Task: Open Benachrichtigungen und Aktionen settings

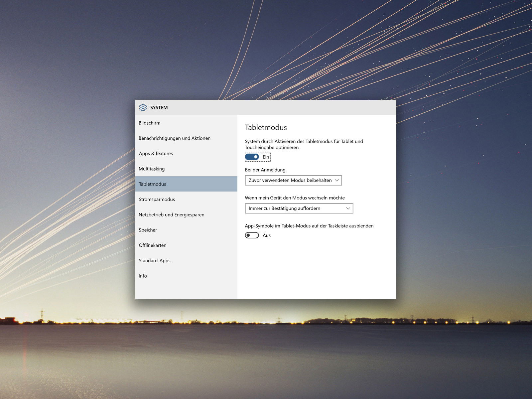Action: tap(186, 138)
